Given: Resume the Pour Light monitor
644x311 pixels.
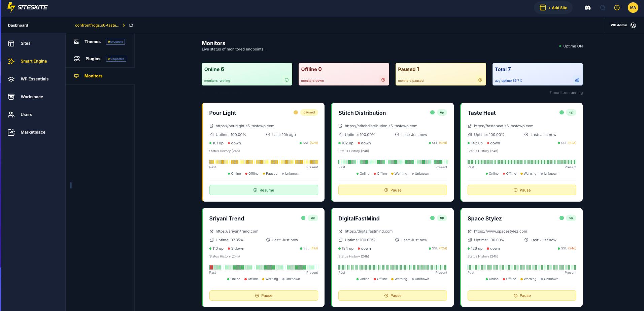Looking at the screenshot, I should (264, 190).
